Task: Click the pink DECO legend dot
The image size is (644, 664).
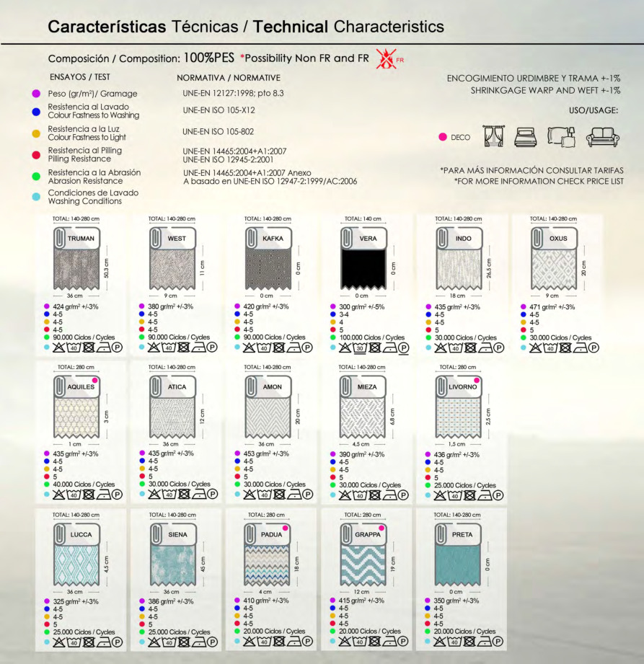Action: tap(443, 137)
